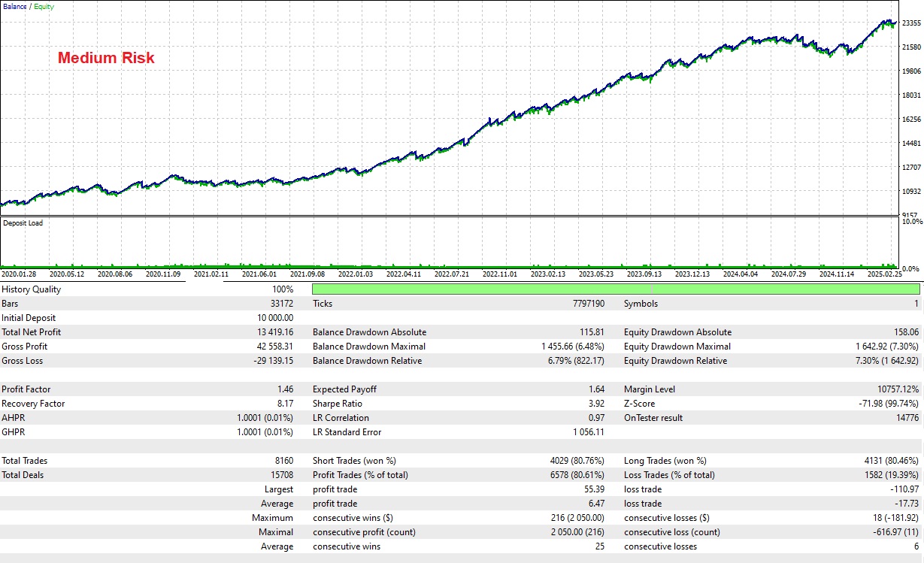Viewport: 924px width, 563px height.
Task: Select the 2022.11.01 date on time axis
Action: [x=499, y=275]
